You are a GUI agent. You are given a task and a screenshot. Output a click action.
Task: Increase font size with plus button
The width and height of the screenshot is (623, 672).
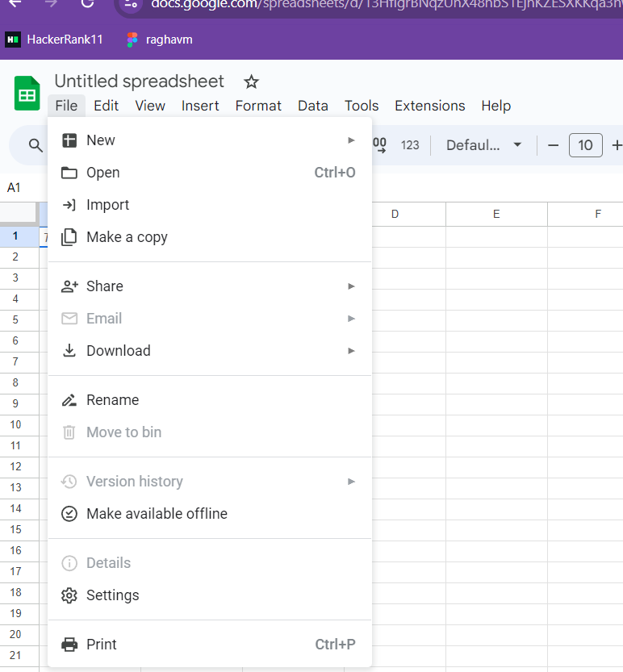click(x=617, y=145)
